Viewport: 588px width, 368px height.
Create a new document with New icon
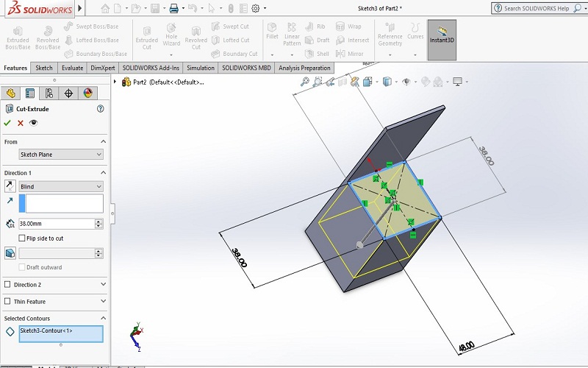point(118,8)
